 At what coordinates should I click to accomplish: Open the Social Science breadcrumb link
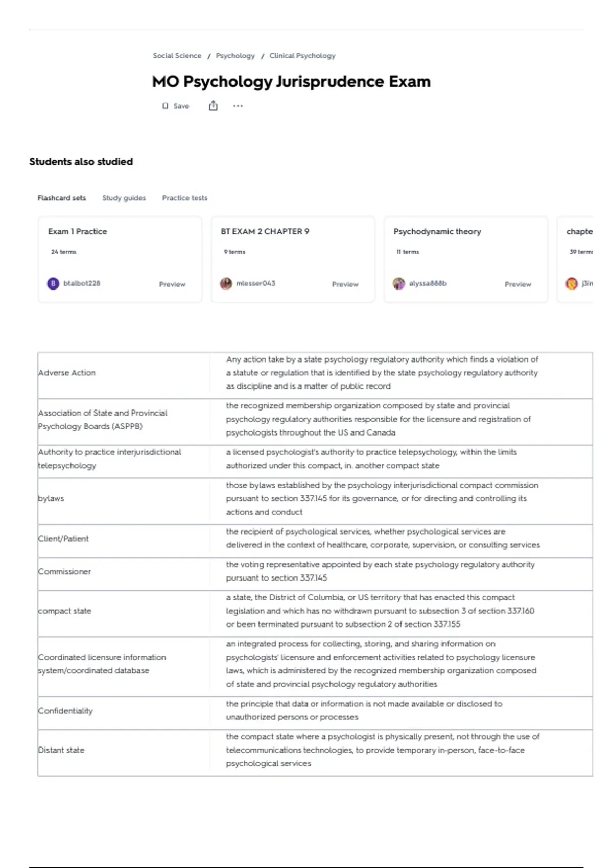177,55
